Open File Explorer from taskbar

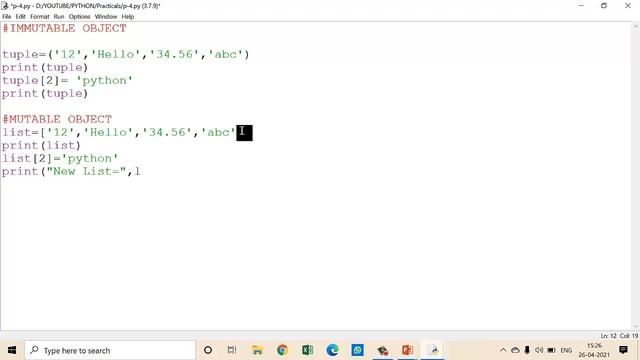tap(257, 350)
